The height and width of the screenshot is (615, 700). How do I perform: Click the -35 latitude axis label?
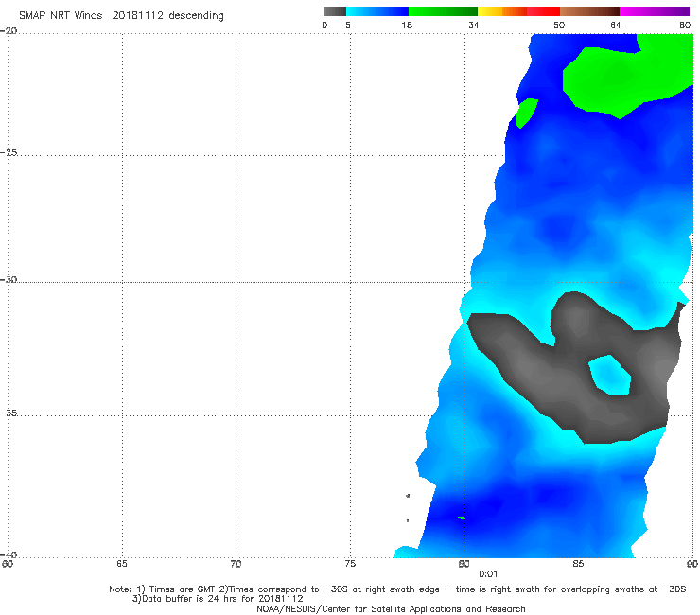coord(9,413)
